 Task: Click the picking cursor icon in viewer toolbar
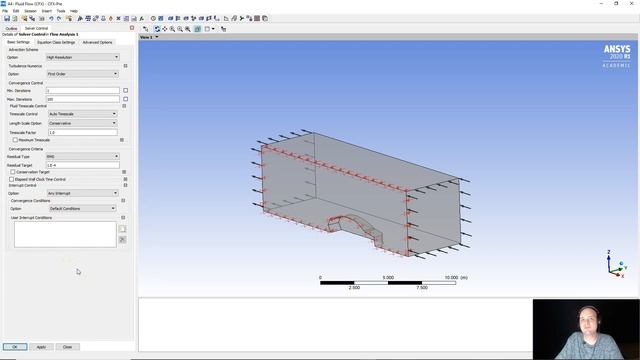[x=223, y=29]
